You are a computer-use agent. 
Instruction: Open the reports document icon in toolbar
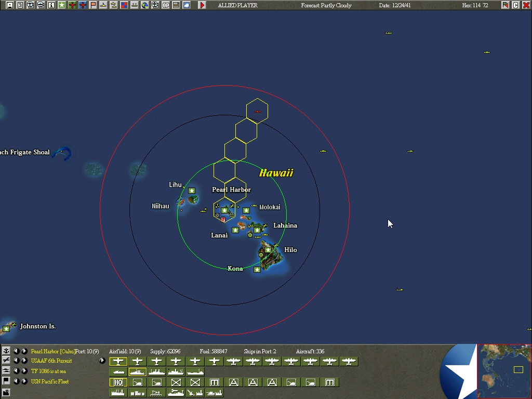20,5
